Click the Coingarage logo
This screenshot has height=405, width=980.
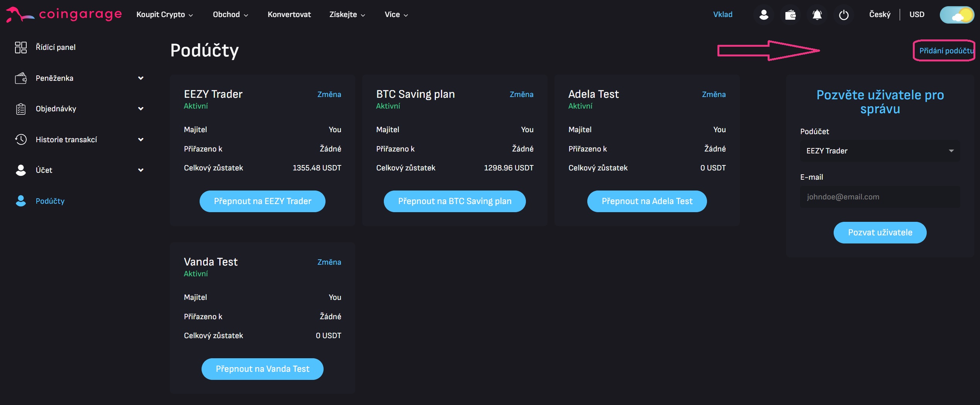(64, 14)
